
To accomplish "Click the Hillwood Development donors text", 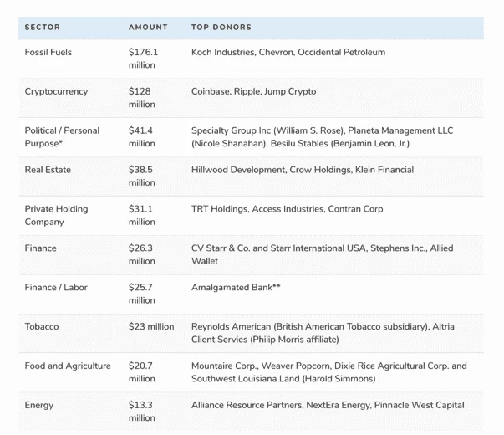I will pyautogui.click(x=303, y=170).
